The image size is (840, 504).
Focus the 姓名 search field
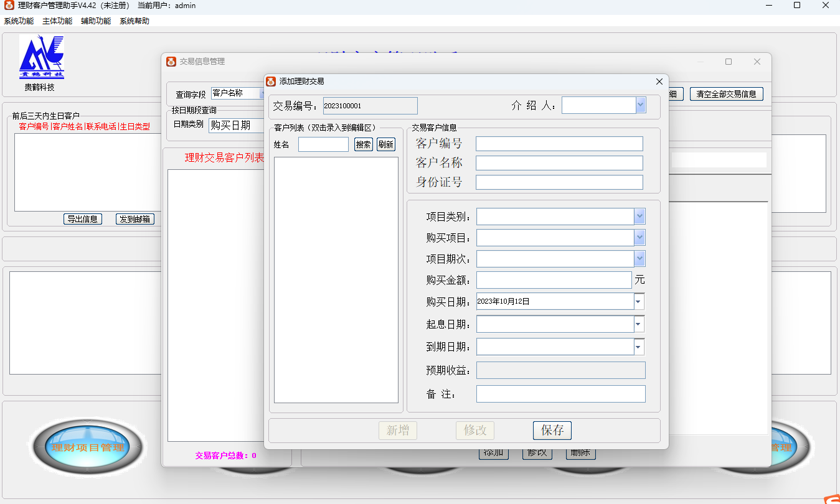click(x=324, y=144)
